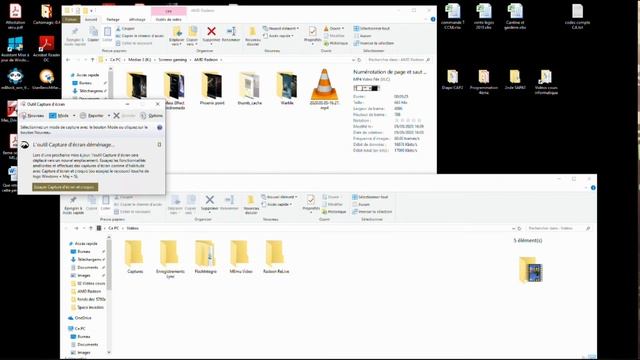Click Coller icon in AMD Radeon window ribbon
Viewport: 640px width, 360px height.
107,34
